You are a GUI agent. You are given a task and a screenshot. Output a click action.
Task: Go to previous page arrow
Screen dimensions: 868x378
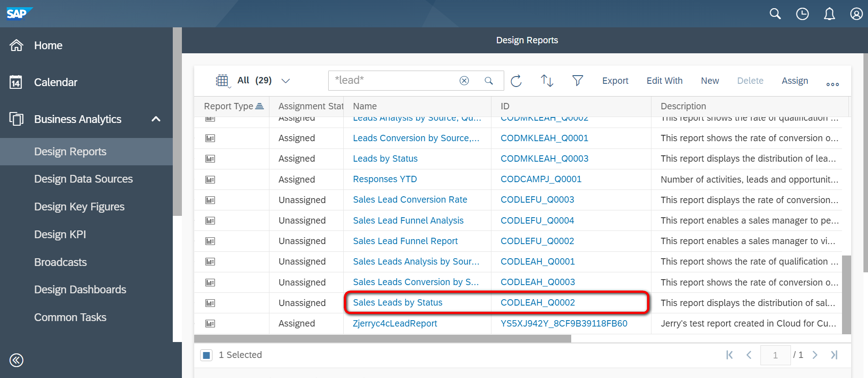[x=749, y=355]
